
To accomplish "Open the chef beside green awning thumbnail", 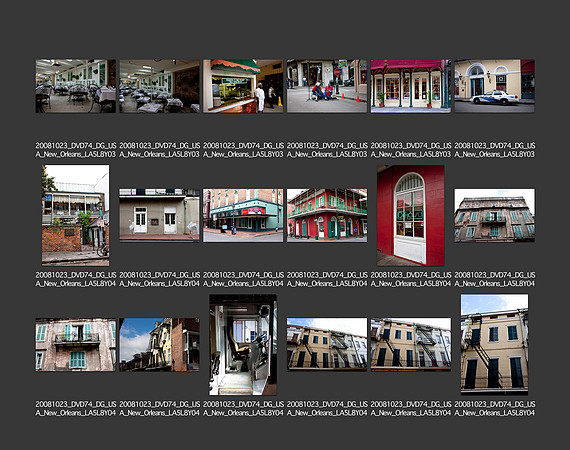I will point(243,86).
